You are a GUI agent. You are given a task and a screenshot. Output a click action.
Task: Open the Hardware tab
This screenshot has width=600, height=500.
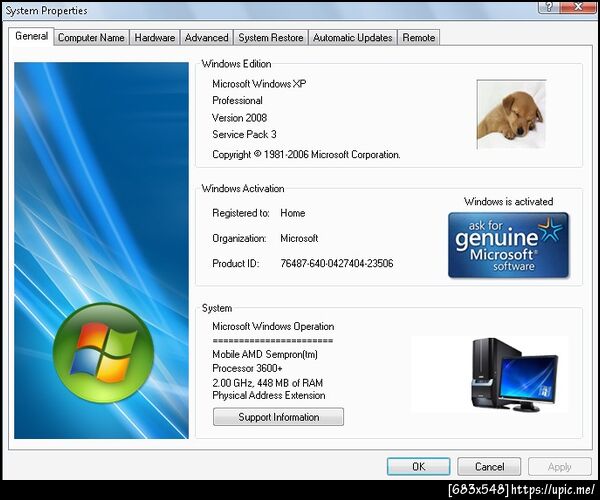point(155,37)
